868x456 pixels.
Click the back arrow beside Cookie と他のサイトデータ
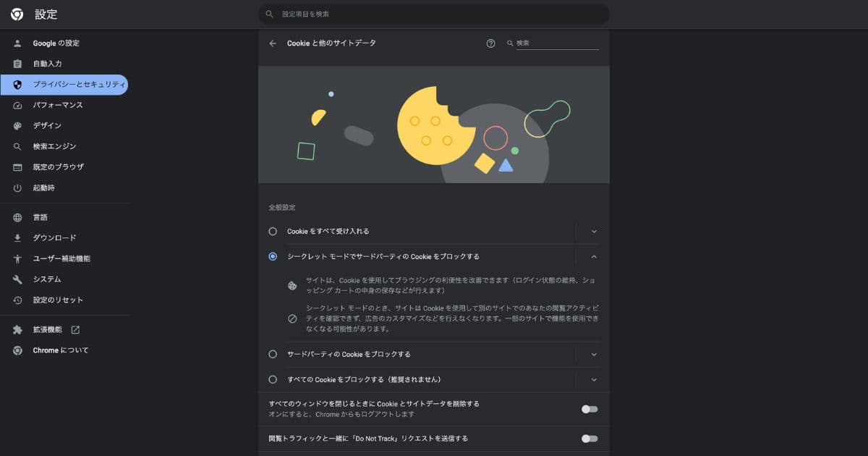[273, 43]
